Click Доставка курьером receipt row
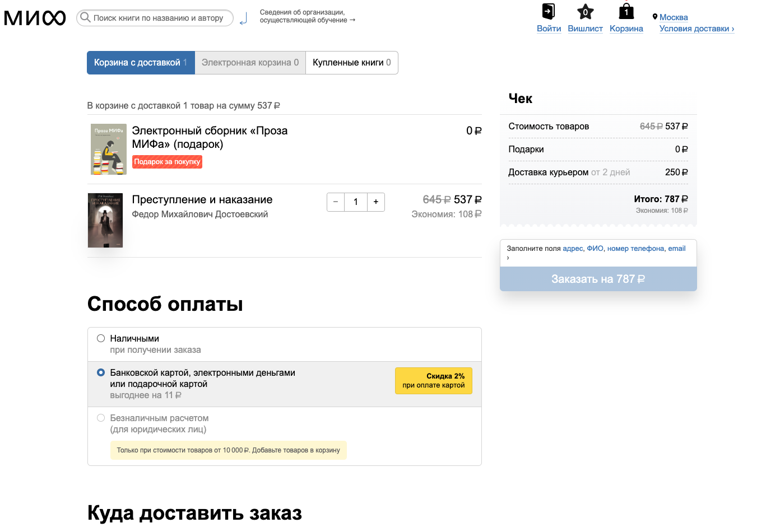Viewport: 766px width, 532px height. click(598, 172)
